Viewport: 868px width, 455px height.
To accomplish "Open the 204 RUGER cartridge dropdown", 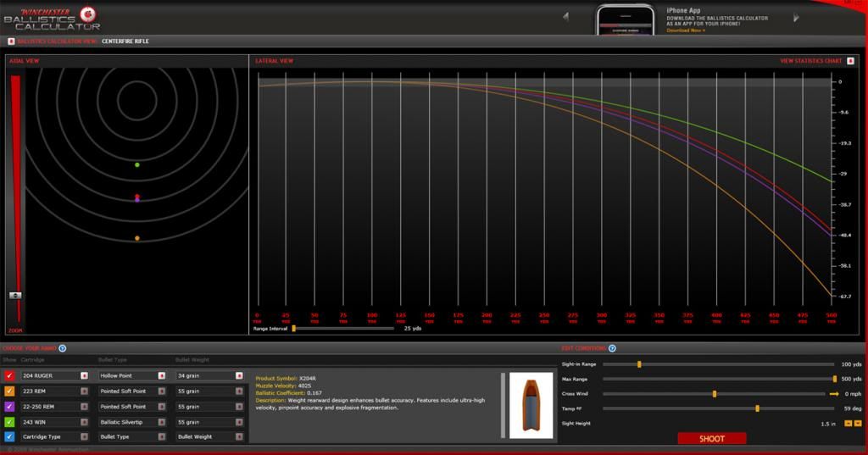I will (x=84, y=375).
